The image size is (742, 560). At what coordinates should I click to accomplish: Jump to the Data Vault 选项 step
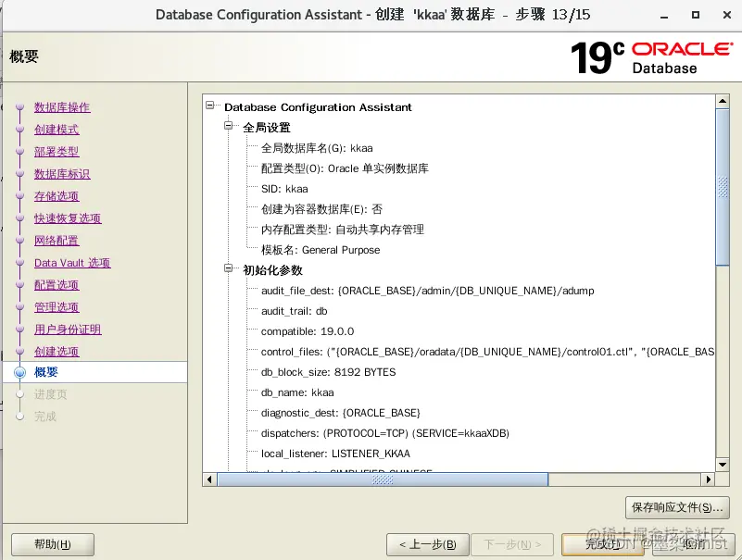72,263
